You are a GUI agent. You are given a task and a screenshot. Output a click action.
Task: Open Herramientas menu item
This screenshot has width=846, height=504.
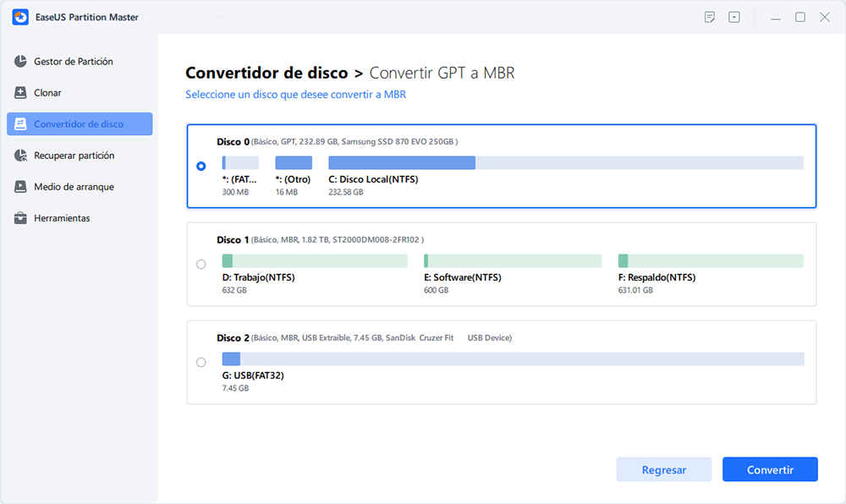coord(80,218)
